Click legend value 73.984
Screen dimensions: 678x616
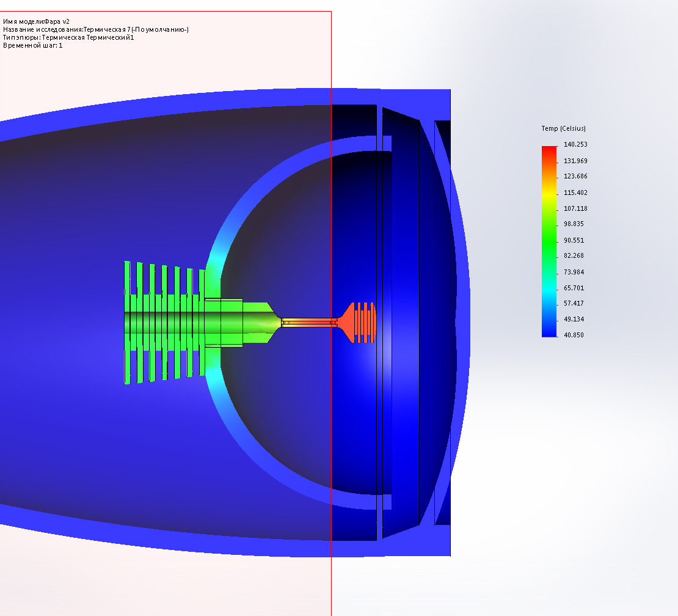[x=574, y=272]
